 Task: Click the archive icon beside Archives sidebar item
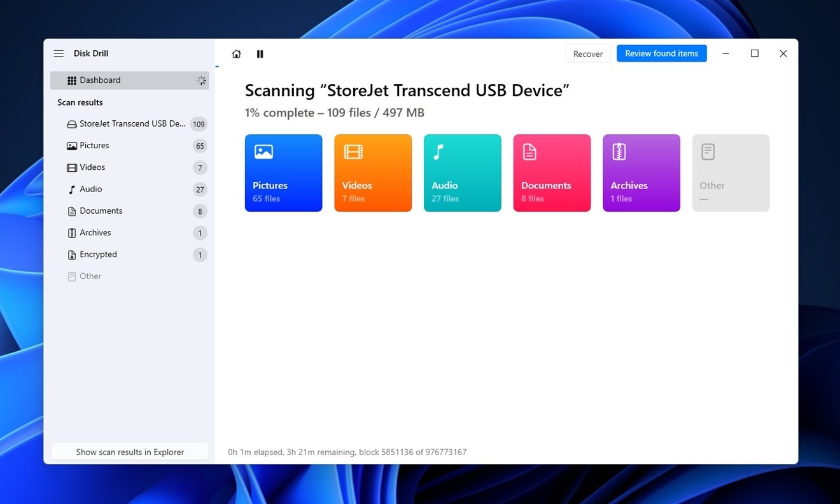click(x=72, y=233)
